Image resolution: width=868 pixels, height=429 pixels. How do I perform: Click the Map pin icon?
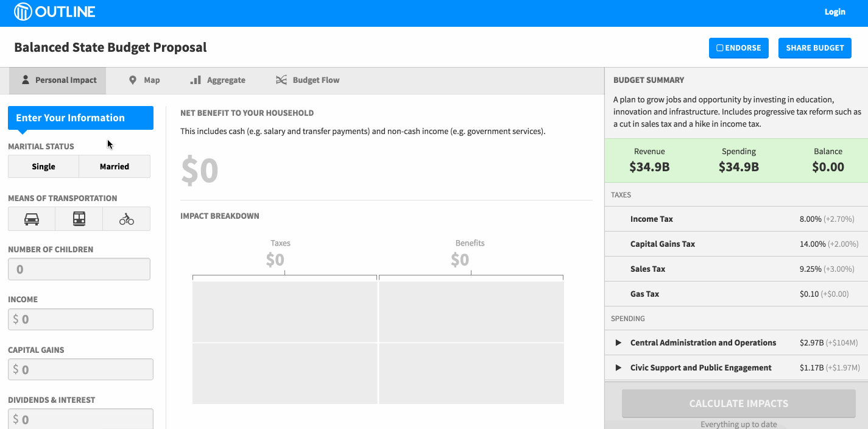(133, 80)
